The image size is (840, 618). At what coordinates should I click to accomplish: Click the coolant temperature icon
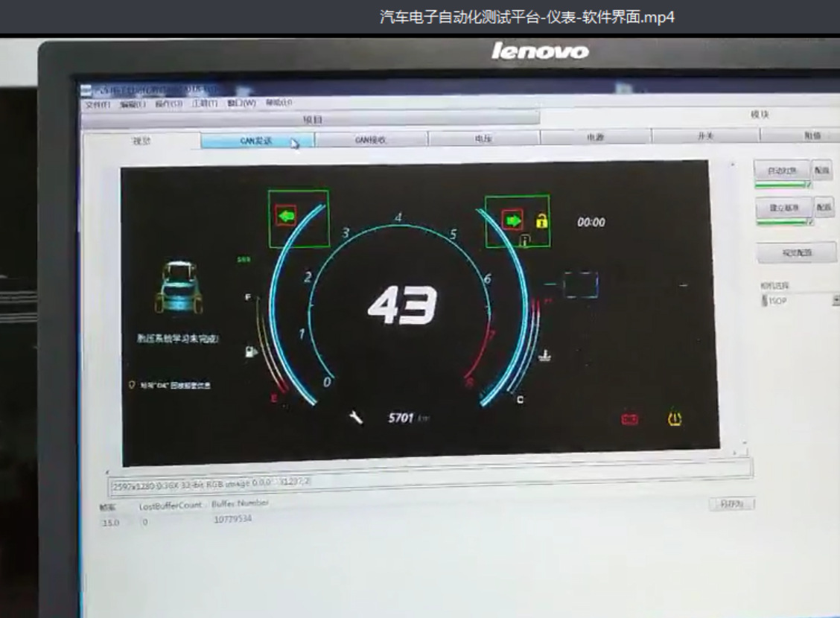545,356
